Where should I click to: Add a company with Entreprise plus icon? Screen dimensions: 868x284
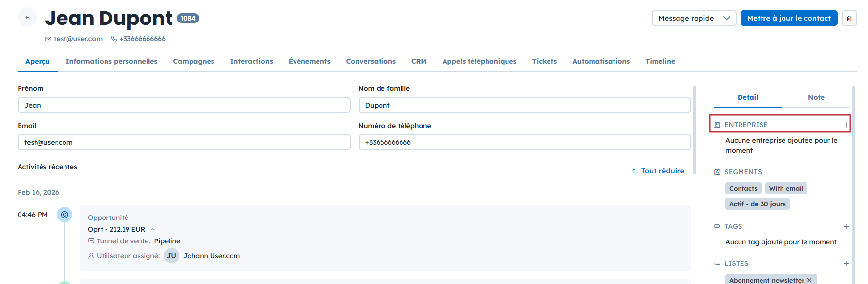[x=846, y=125]
